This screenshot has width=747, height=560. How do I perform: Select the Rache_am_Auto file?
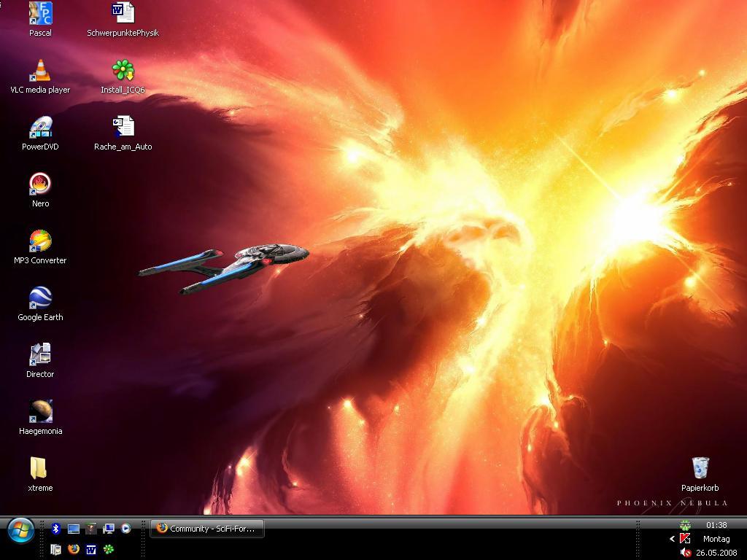coord(123,128)
